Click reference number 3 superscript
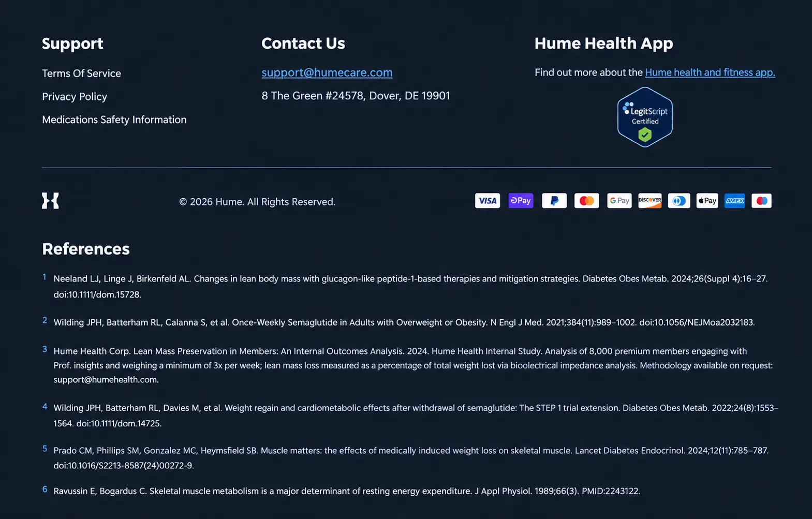The image size is (812, 519). (45, 349)
